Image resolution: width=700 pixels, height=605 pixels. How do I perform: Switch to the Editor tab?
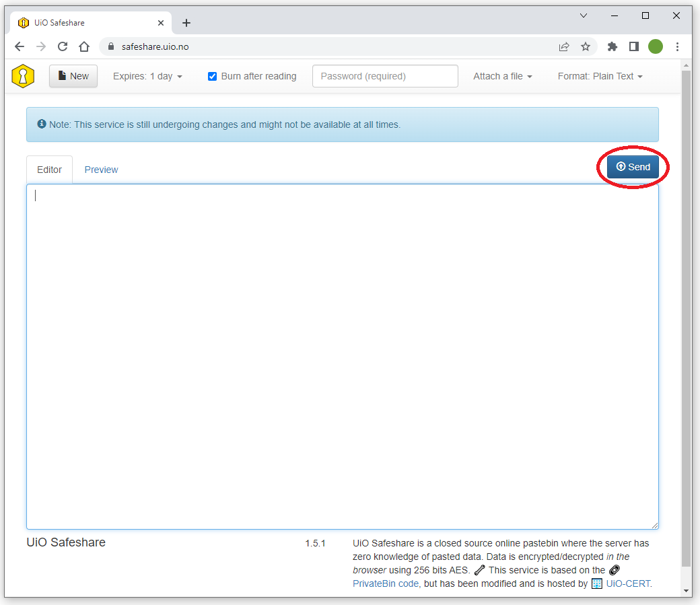point(50,170)
